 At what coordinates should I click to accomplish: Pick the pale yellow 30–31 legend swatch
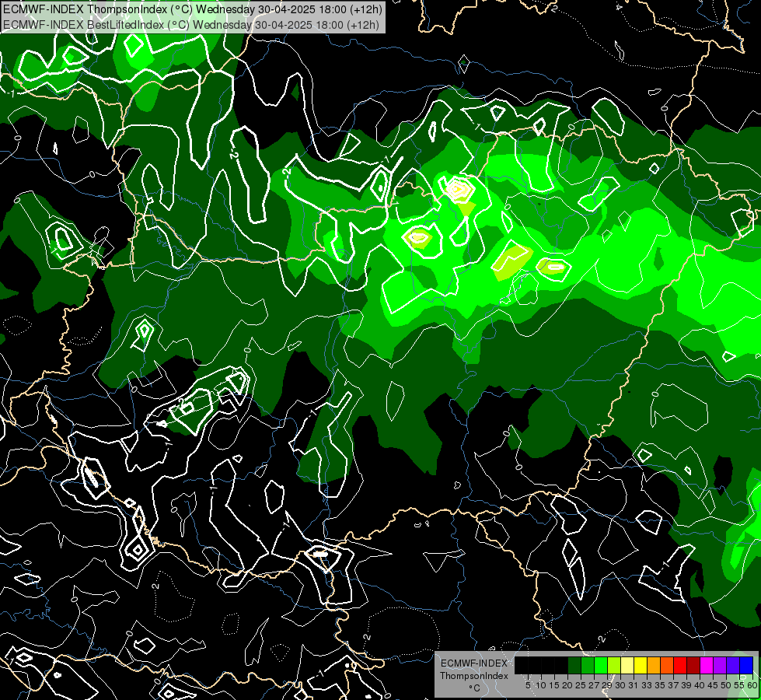[x=627, y=665]
